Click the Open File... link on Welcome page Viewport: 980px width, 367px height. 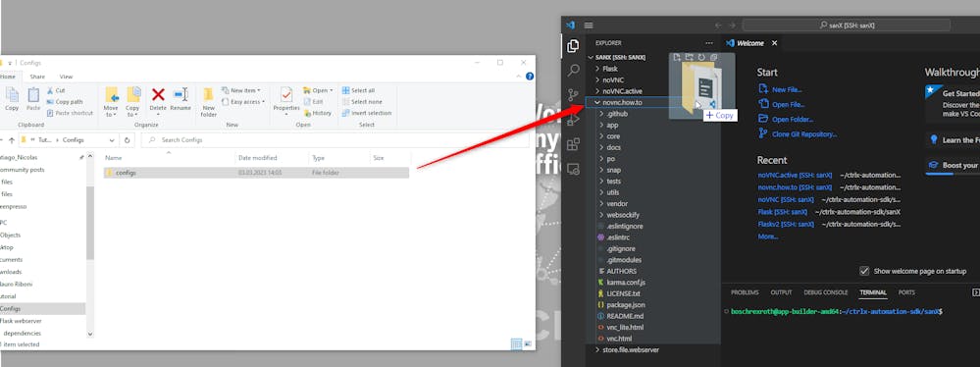point(781,104)
